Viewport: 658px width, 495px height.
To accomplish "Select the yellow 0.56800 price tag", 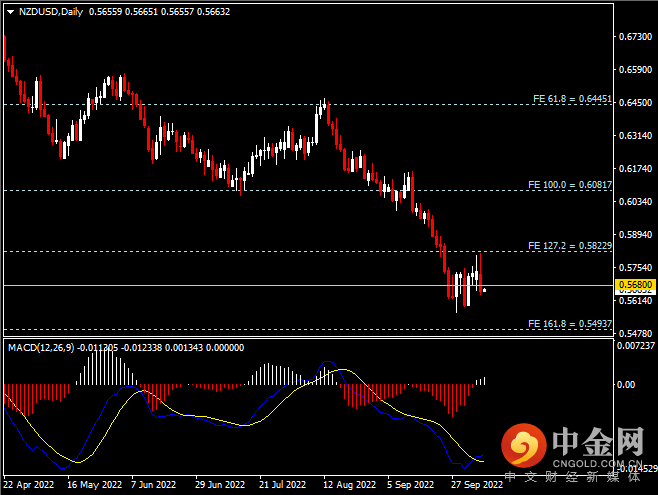I will (635, 285).
